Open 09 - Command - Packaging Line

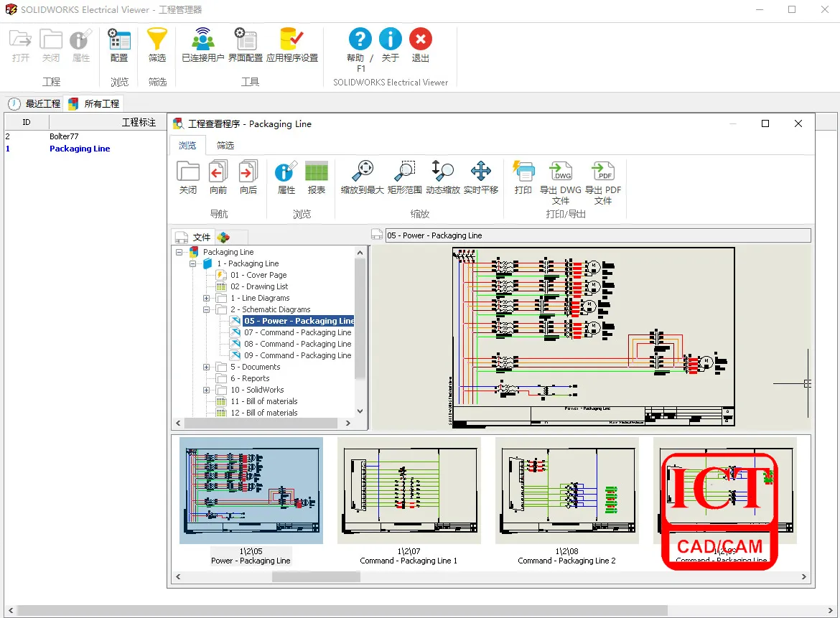[x=298, y=355]
